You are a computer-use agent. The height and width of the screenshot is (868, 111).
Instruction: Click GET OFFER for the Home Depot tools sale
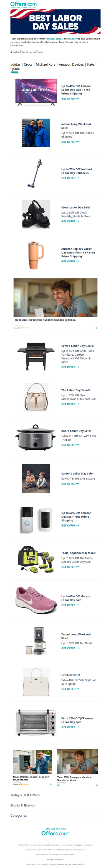[70, 567]
